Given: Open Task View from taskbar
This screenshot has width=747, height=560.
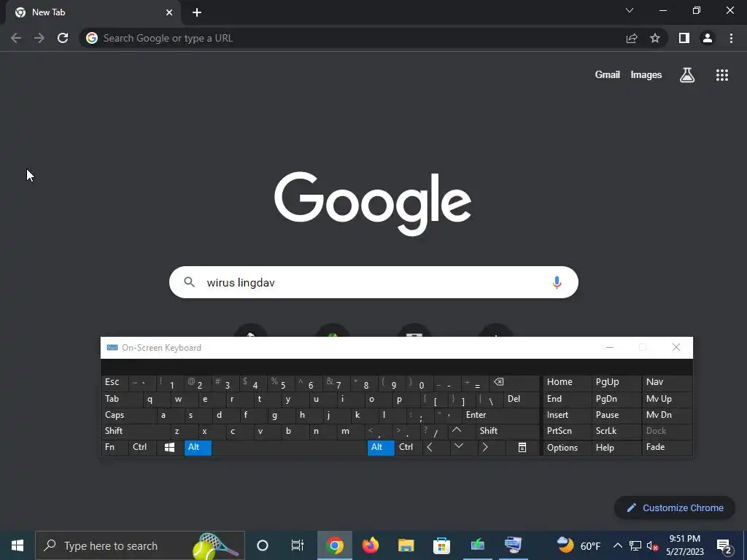Looking at the screenshot, I should (298, 545).
